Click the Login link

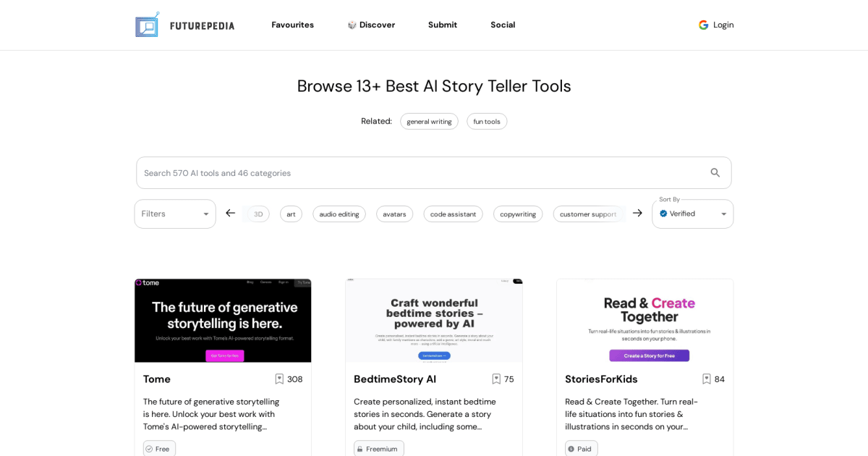click(723, 25)
